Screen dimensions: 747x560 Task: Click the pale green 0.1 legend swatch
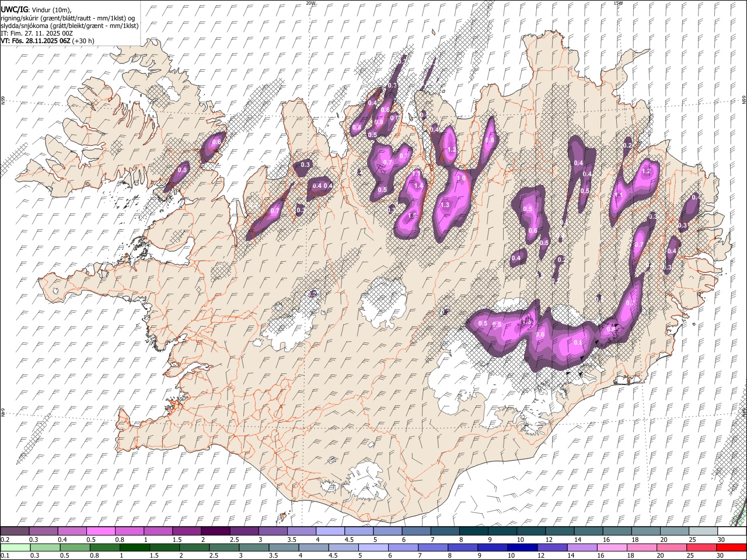tap(15, 547)
